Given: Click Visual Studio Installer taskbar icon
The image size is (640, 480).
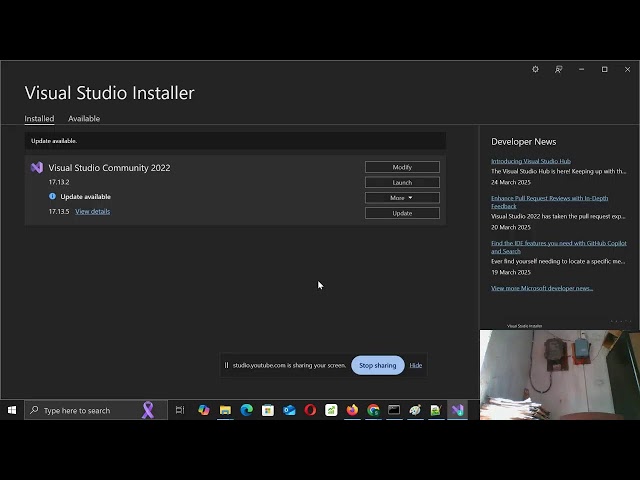Looking at the screenshot, I should point(458,410).
